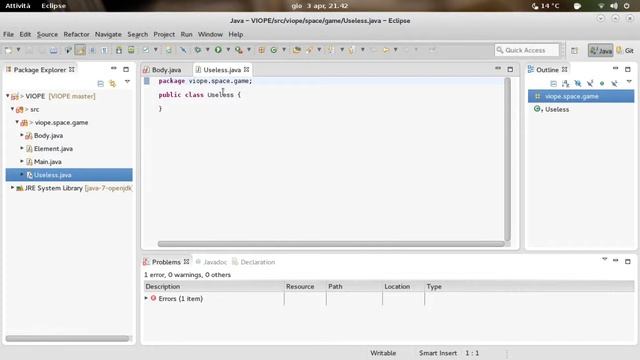The image size is (640, 360).
Task: Click the New Java Package icon
Action: point(261,50)
